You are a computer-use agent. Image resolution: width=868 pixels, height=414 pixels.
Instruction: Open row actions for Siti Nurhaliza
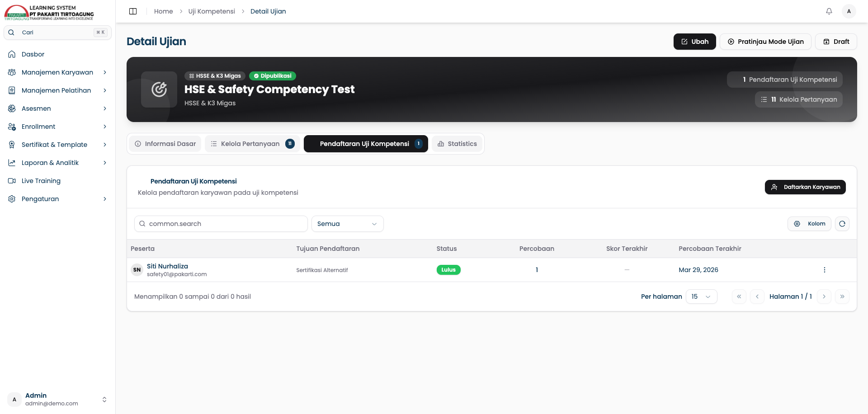pyautogui.click(x=825, y=270)
